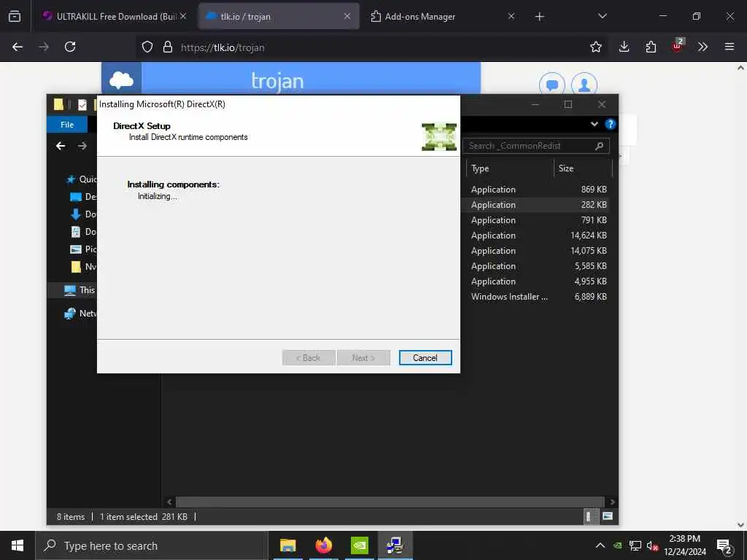Open a new tab with plus button

pyautogui.click(x=539, y=17)
